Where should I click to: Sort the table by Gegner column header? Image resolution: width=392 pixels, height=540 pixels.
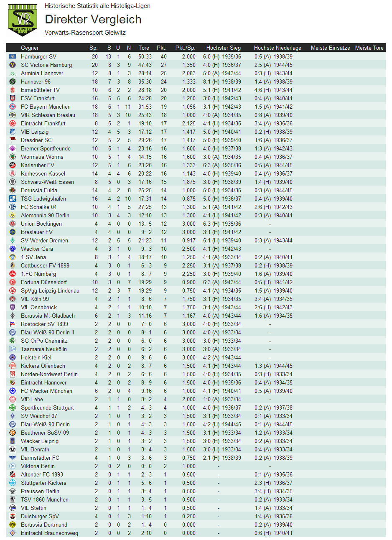(x=30, y=48)
